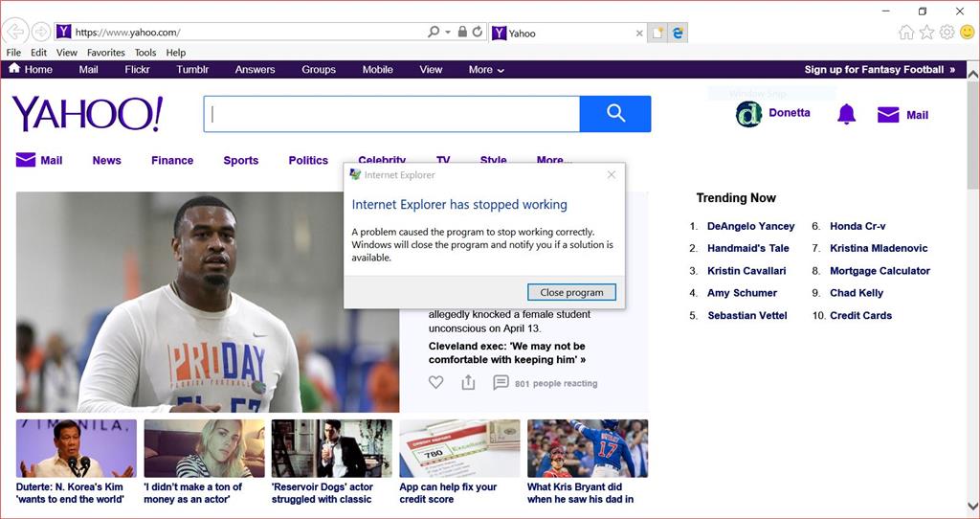
Task: Click the Yahoo favicon in address bar
Action: tap(63, 32)
